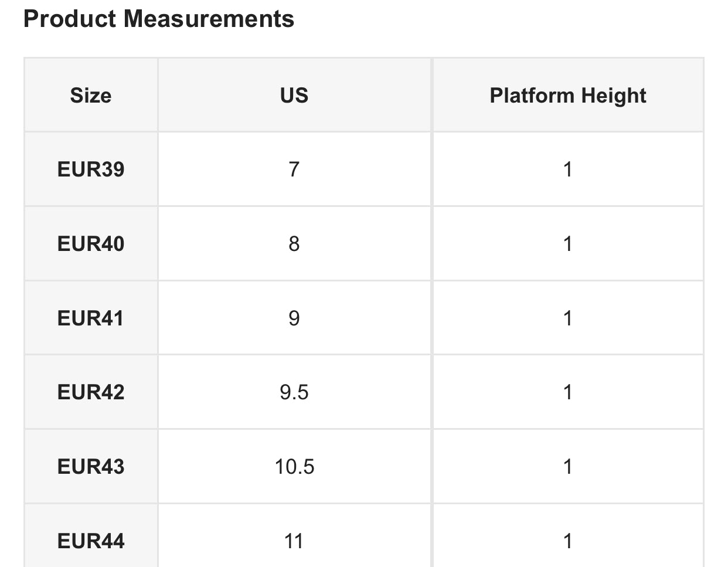The height and width of the screenshot is (567, 728).
Task: Click the EUR42 size cell
Action: click(91, 392)
